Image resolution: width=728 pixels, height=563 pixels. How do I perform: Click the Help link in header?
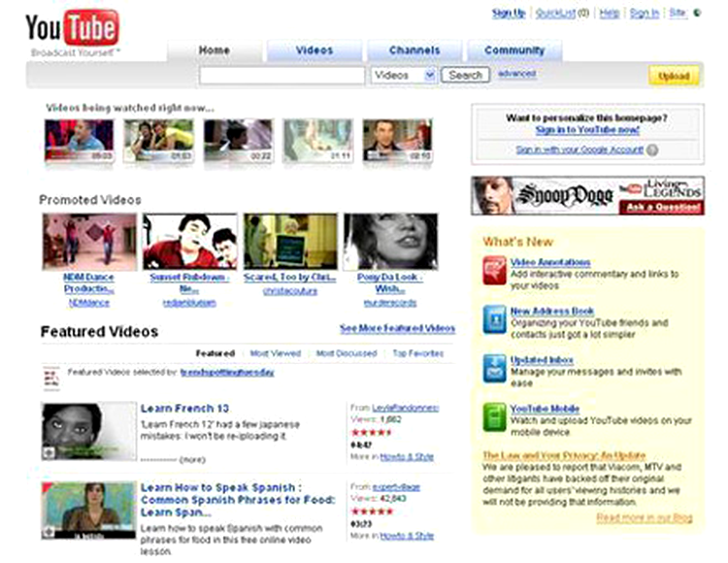tap(610, 13)
